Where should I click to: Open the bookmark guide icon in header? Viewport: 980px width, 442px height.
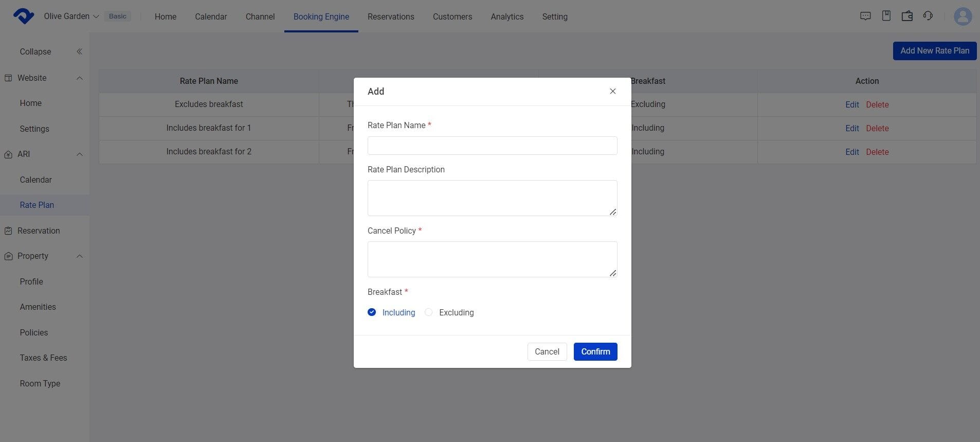(x=886, y=16)
